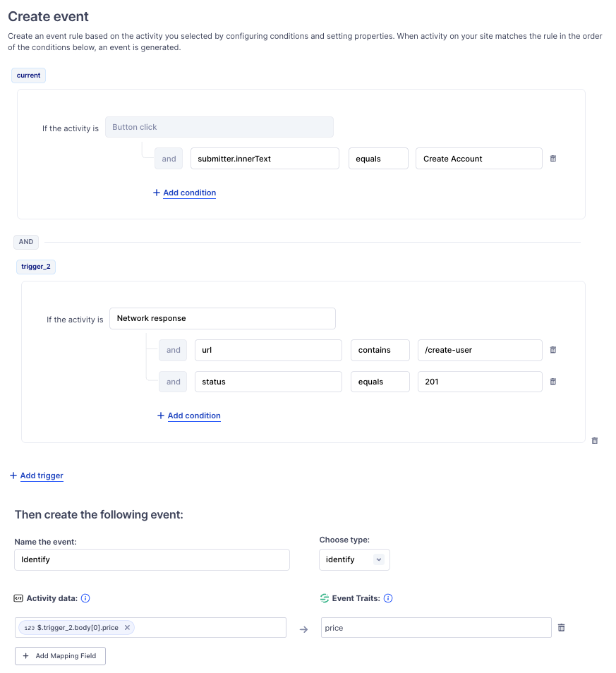
Task: Open the identify event type dropdown
Action: (x=354, y=559)
